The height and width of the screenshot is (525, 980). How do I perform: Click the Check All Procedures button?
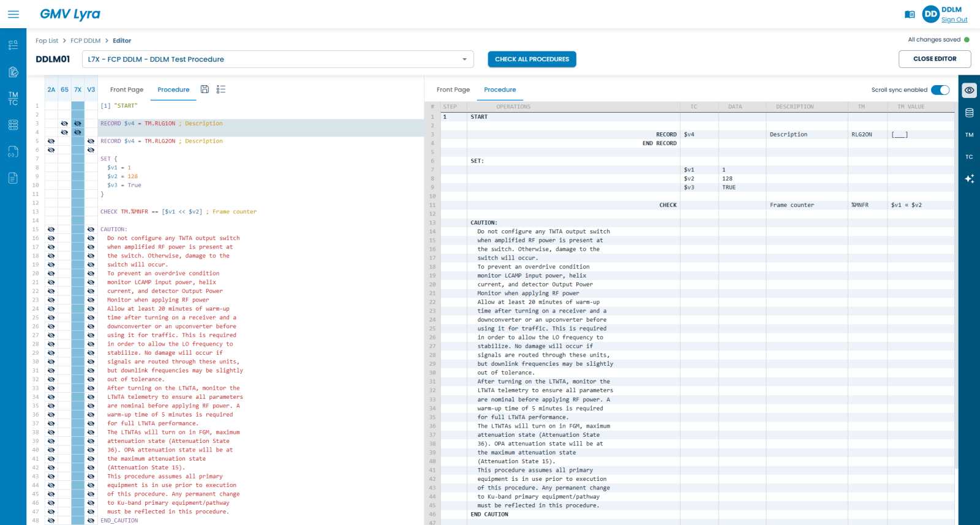pyautogui.click(x=532, y=59)
